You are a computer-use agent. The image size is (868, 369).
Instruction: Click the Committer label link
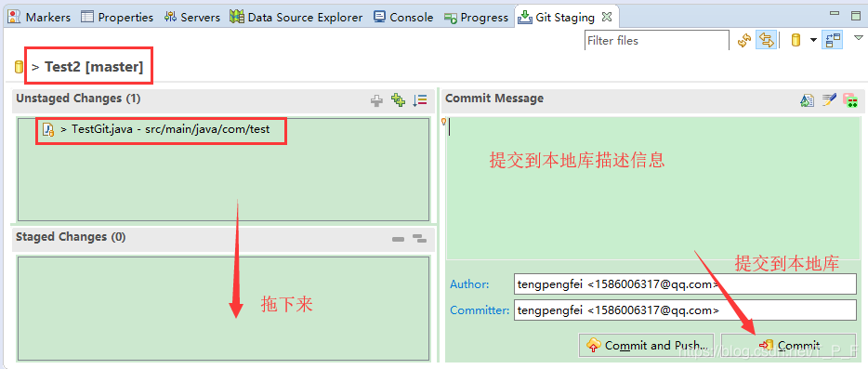click(x=480, y=310)
